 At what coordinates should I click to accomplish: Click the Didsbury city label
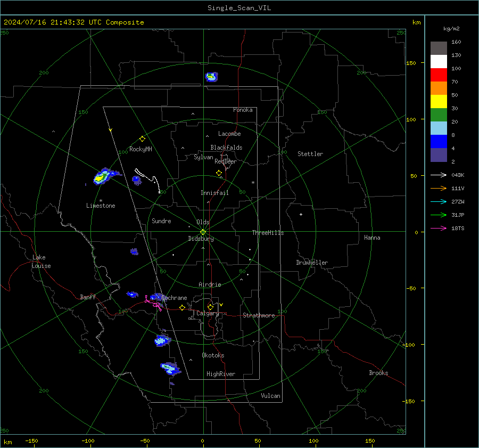[x=201, y=239]
